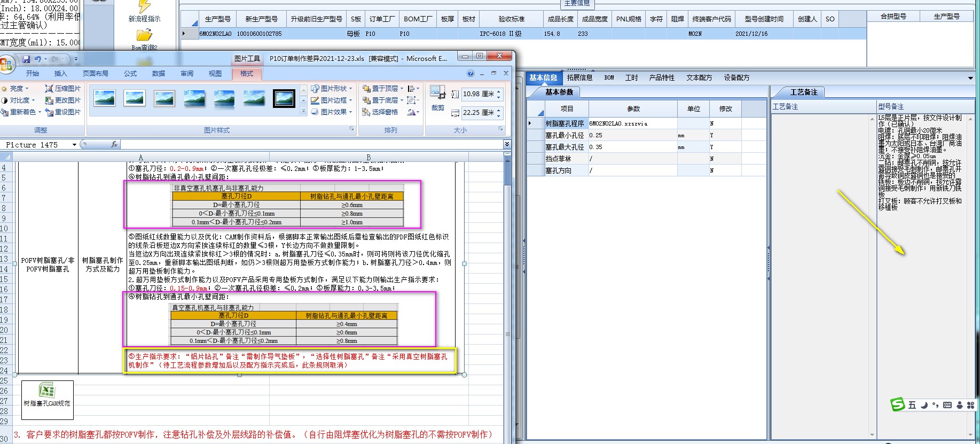Viewport: 980px width, 444px height.
Task: Apply black-framed picture style
Action: (284, 98)
